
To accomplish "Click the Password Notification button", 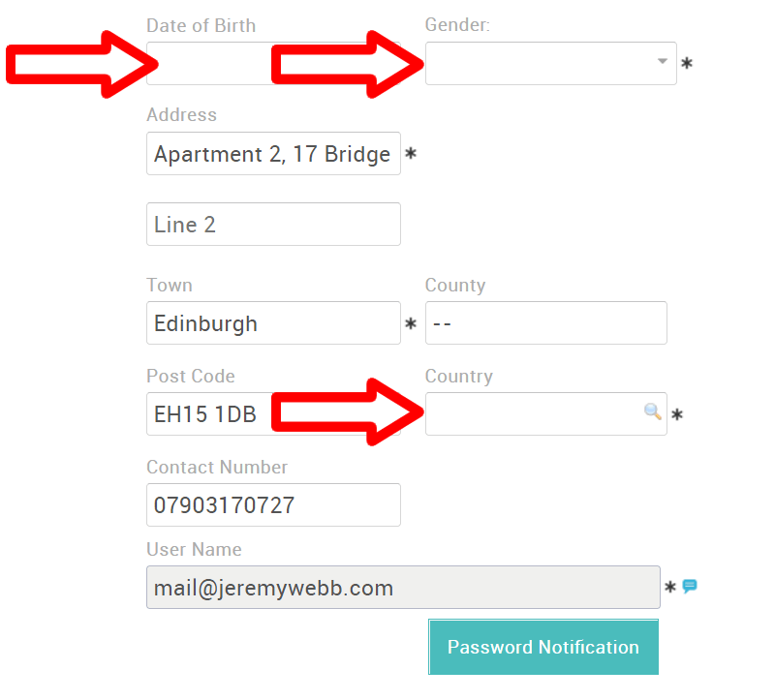I will (x=543, y=647).
